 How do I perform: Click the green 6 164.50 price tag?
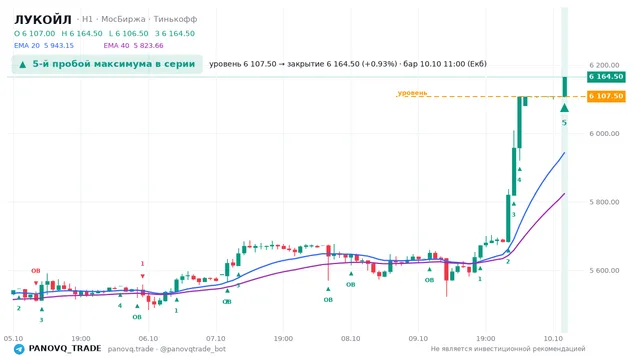coord(606,77)
